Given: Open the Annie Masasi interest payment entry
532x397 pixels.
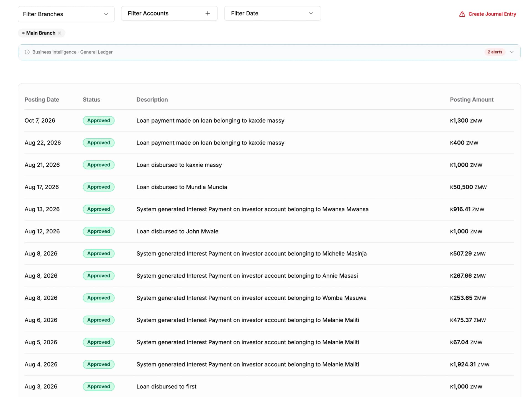Looking at the screenshot, I should click(247, 275).
